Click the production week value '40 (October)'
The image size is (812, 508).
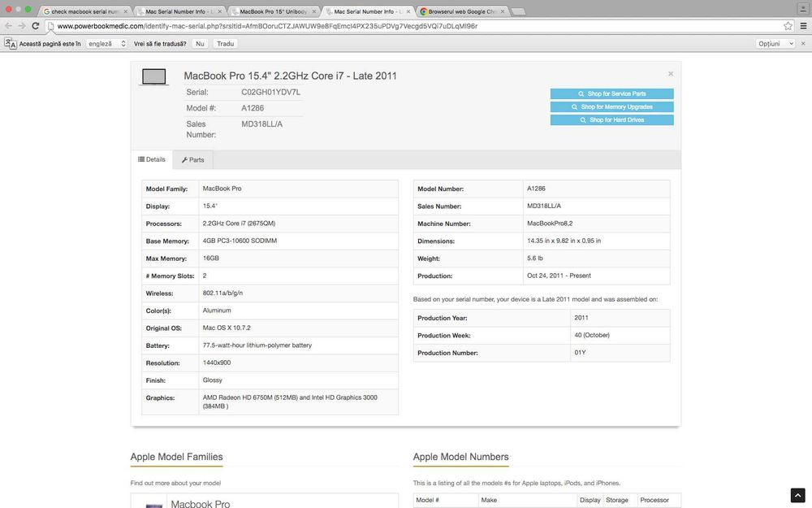click(592, 335)
